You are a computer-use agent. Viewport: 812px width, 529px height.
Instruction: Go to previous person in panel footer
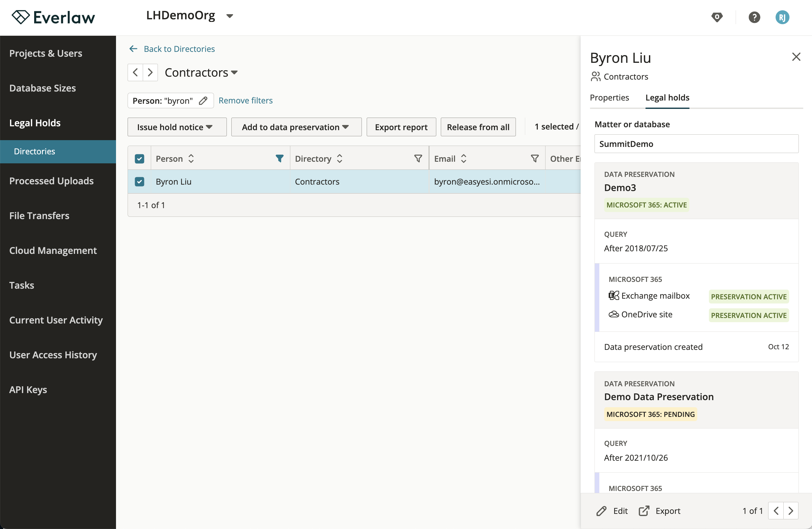pos(776,511)
